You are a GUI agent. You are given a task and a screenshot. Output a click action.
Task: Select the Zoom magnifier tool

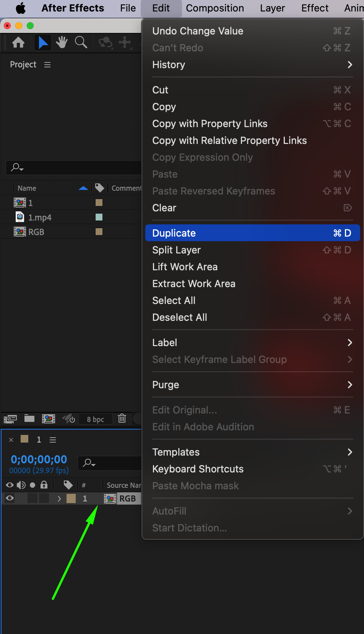81,42
